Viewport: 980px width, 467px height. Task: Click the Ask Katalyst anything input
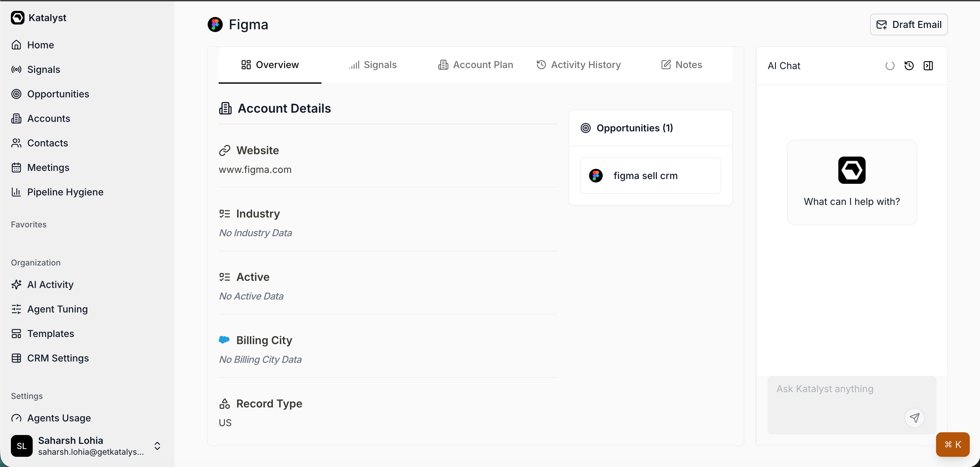(851, 405)
